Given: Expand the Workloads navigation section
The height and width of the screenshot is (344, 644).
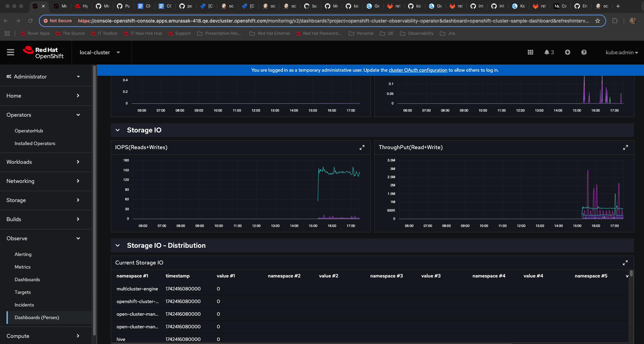Looking at the screenshot, I should point(43,162).
